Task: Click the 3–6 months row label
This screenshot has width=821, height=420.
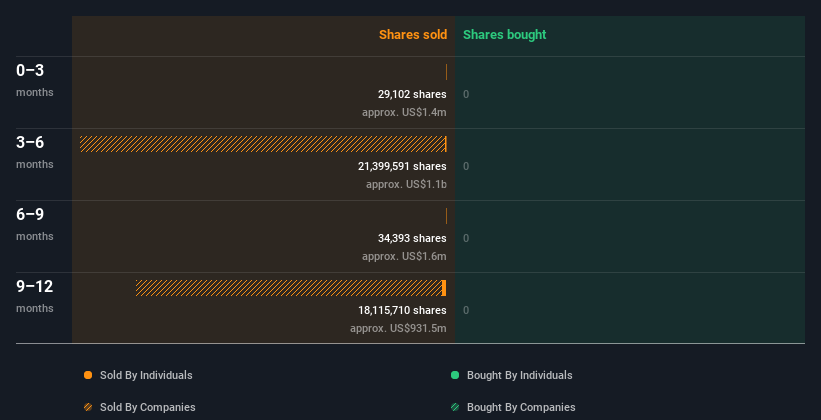Action: coord(35,152)
